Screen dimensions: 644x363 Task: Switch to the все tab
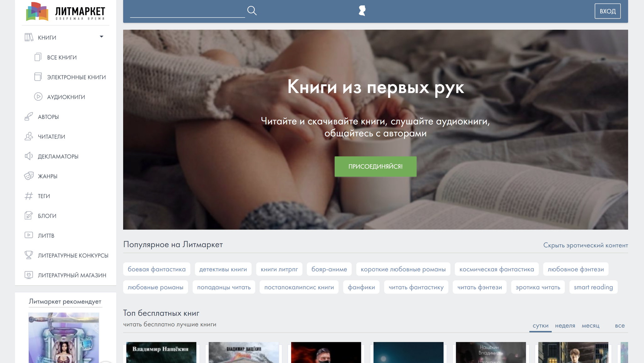point(619,326)
